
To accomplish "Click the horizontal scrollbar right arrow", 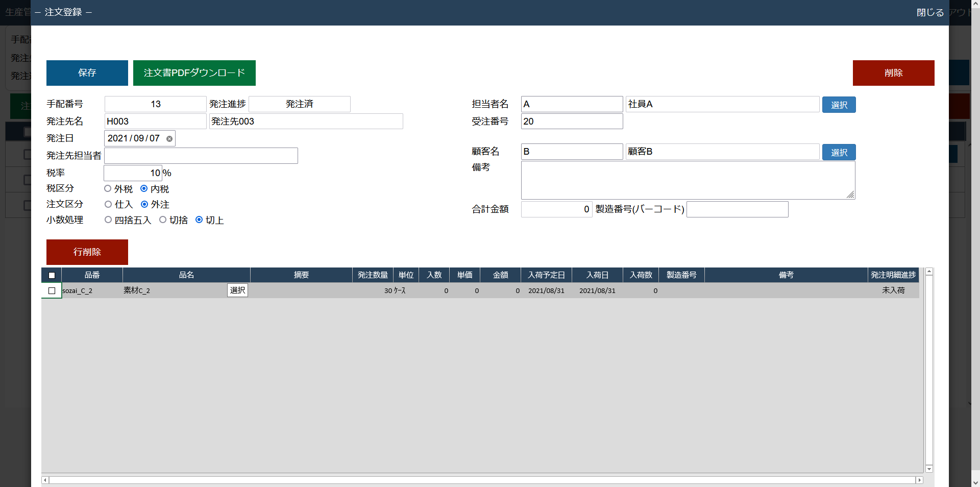I will (x=919, y=480).
